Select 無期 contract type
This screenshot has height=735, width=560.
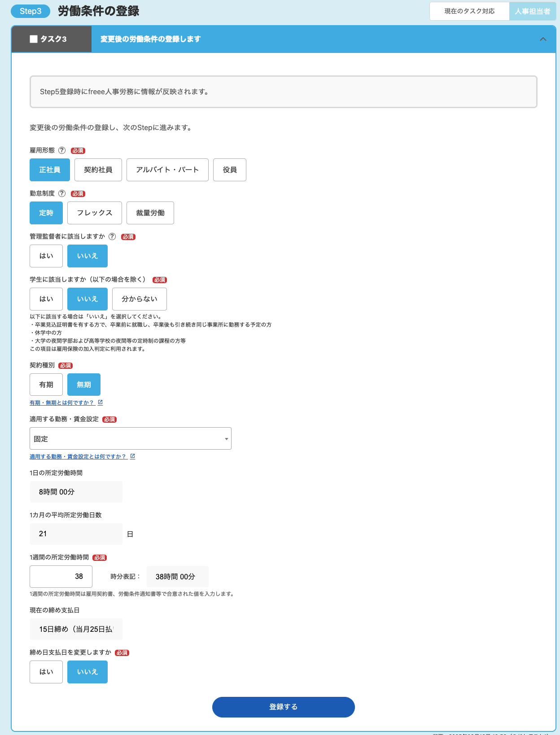[84, 385]
